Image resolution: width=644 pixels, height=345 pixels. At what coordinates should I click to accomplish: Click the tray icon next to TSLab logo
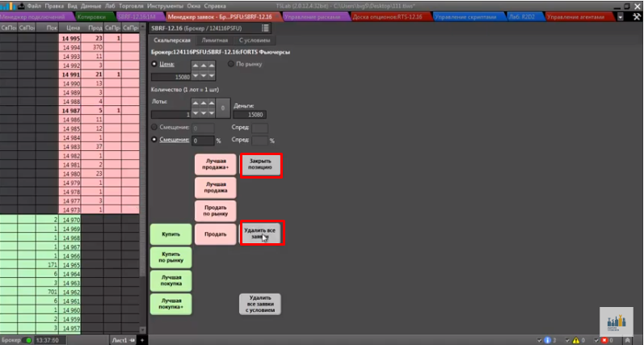(21, 6)
